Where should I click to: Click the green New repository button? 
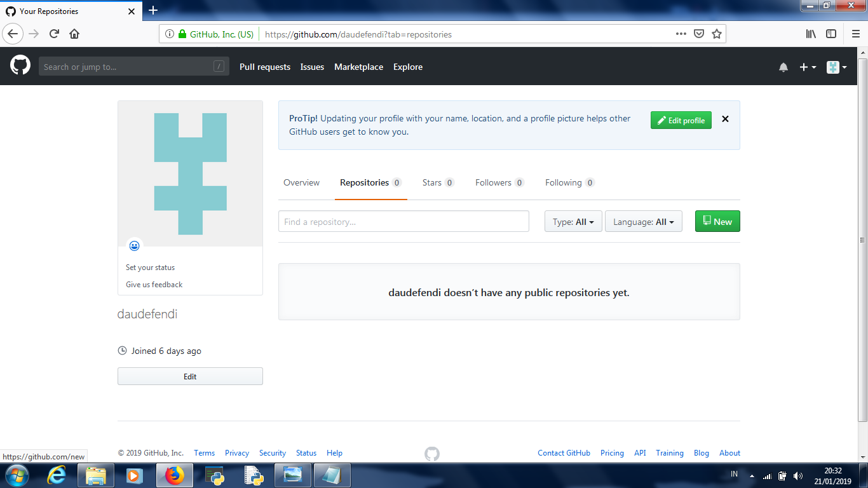click(x=717, y=221)
